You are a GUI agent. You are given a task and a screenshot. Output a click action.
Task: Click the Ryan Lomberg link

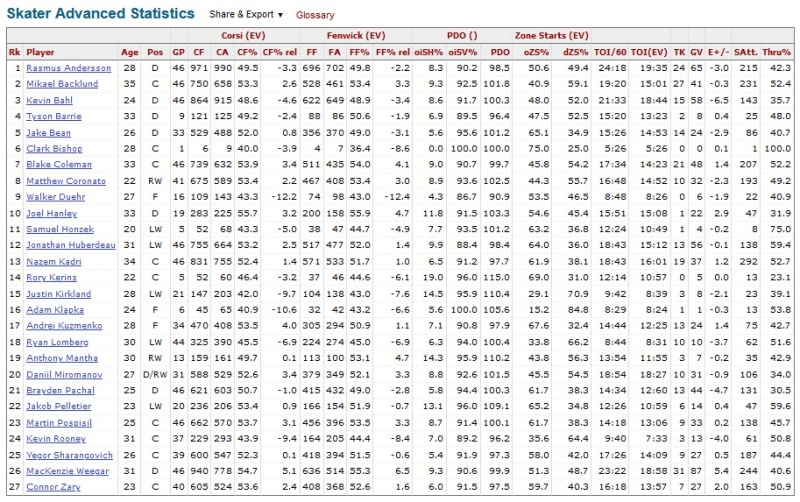57,342
